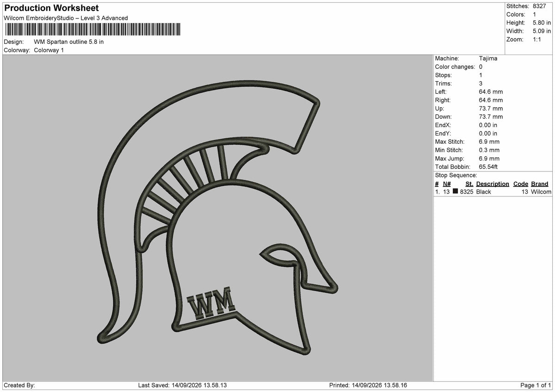Click the design name WM Spartan outline 5.8 in
555x392 pixels.
point(69,42)
